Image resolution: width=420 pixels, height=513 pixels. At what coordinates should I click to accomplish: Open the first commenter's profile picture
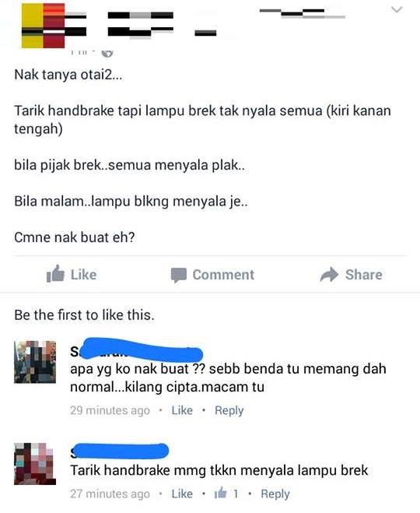[35, 362]
